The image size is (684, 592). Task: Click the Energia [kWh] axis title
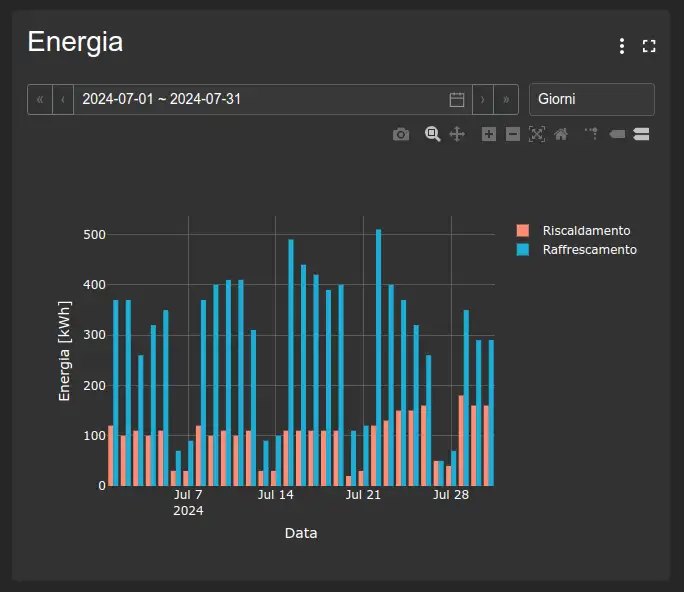[x=64, y=351]
